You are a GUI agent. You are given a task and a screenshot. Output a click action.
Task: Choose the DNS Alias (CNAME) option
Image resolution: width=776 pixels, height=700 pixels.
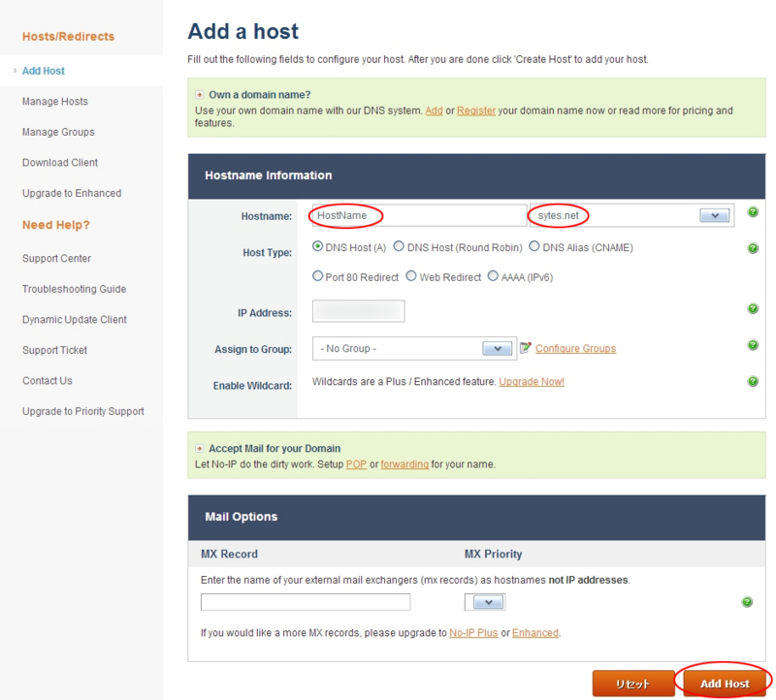click(534, 246)
